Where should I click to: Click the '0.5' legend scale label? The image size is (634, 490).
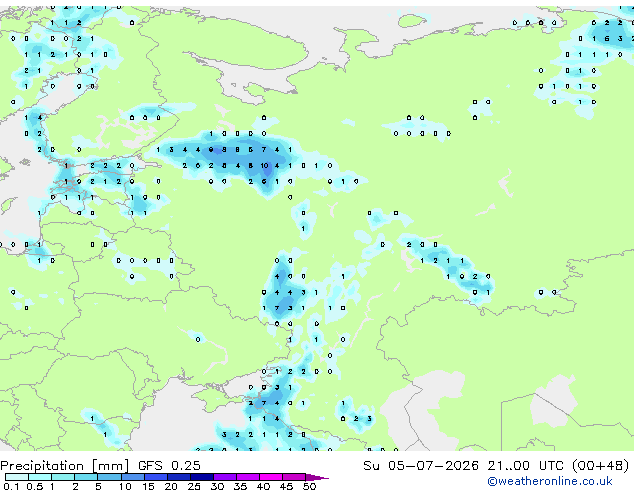pyautogui.click(x=34, y=486)
